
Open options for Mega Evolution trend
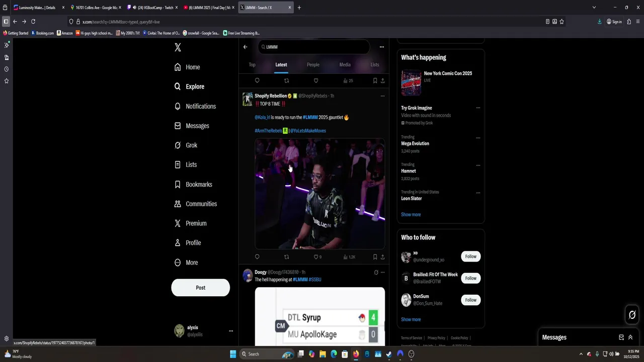click(478, 138)
